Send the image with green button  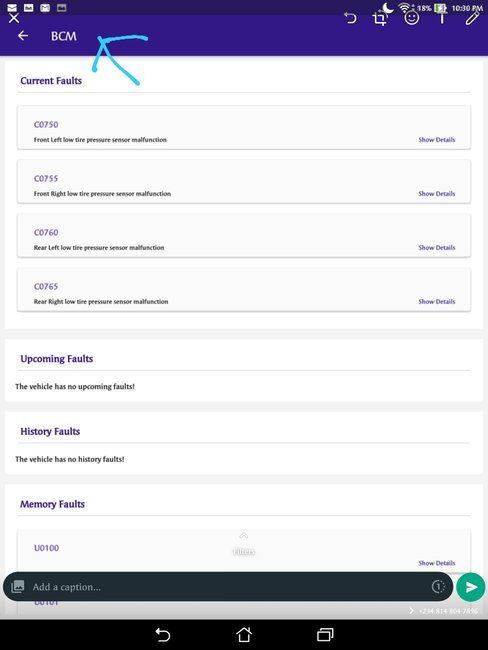(x=471, y=587)
